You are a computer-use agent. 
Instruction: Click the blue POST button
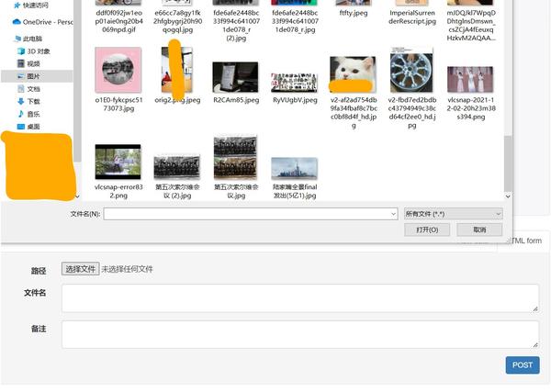point(523,365)
